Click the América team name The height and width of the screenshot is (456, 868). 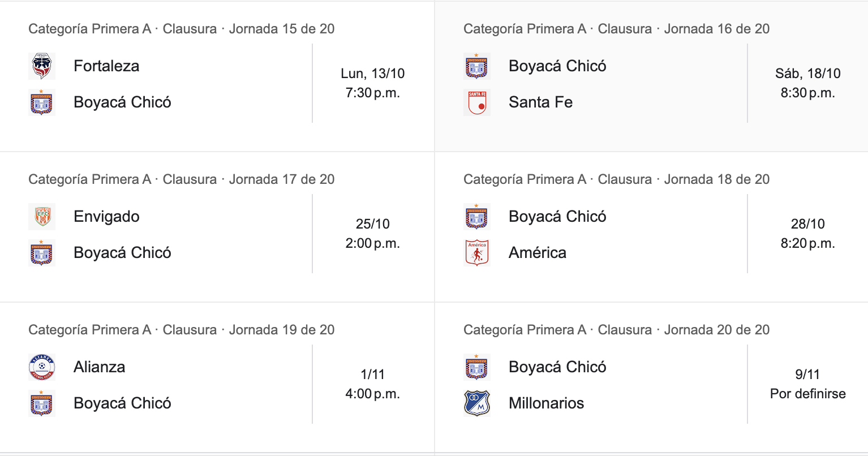coord(537,253)
